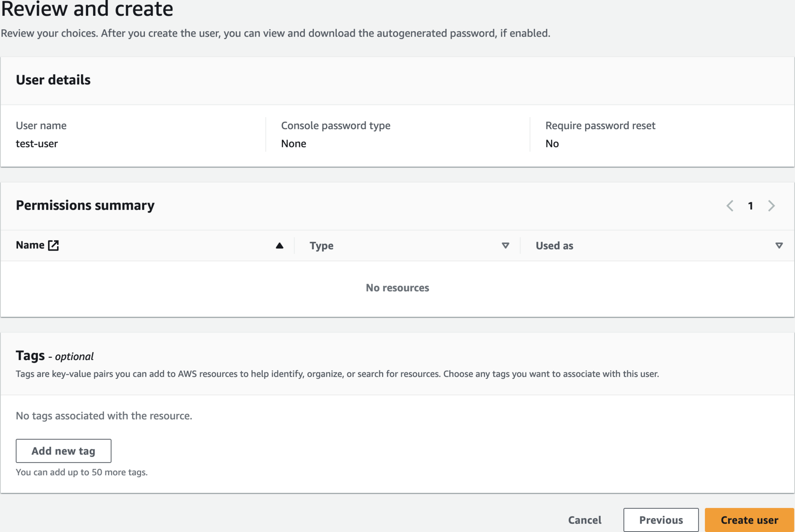
Task: Click the User details section heading
Action: pyautogui.click(x=53, y=80)
